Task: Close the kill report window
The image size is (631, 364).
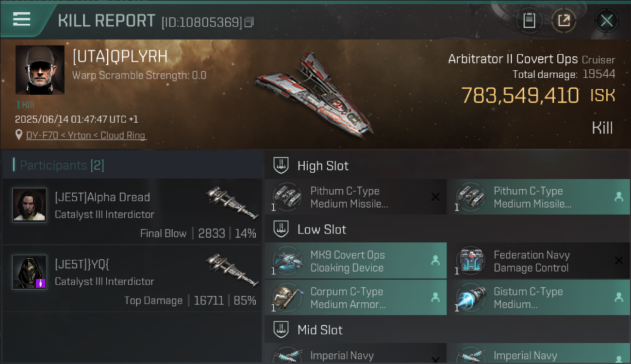Action: click(606, 21)
